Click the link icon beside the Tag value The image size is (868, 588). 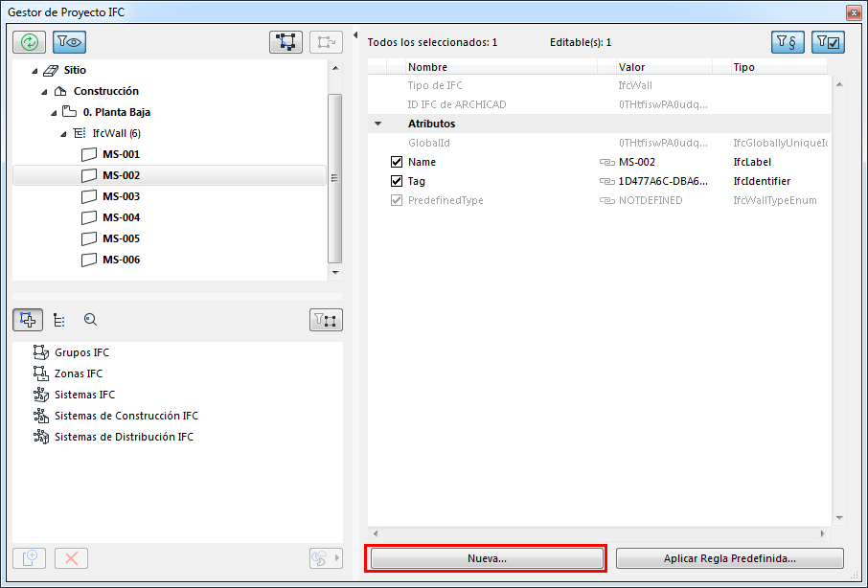pyautogui.click(x=607, y=181)
